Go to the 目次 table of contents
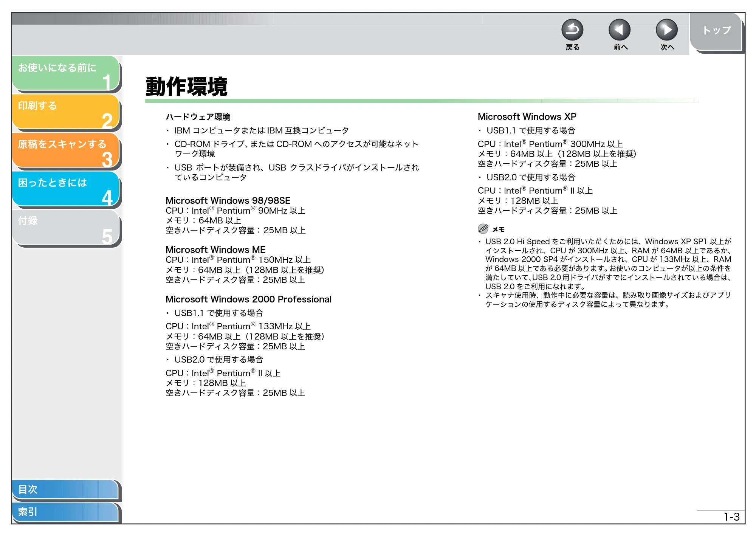The image size is (756, 535). (65, 489)
